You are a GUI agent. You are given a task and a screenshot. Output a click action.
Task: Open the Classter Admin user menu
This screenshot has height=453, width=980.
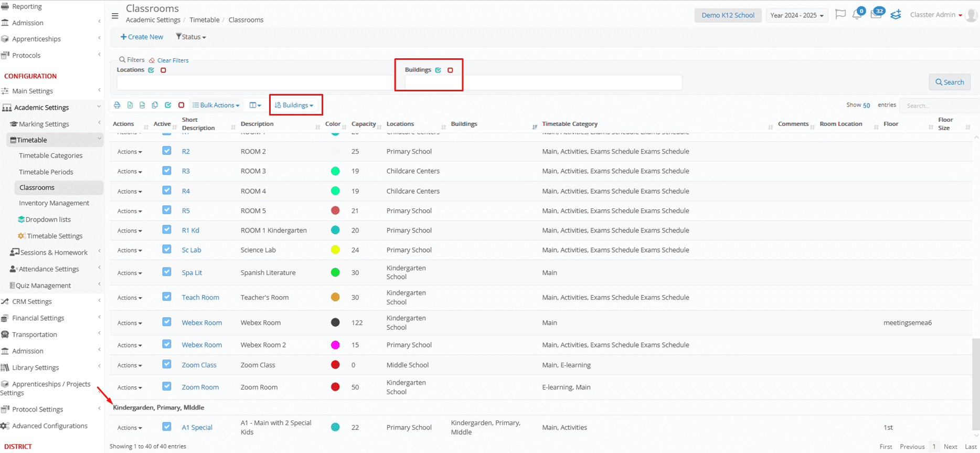[x=936, y=15]
